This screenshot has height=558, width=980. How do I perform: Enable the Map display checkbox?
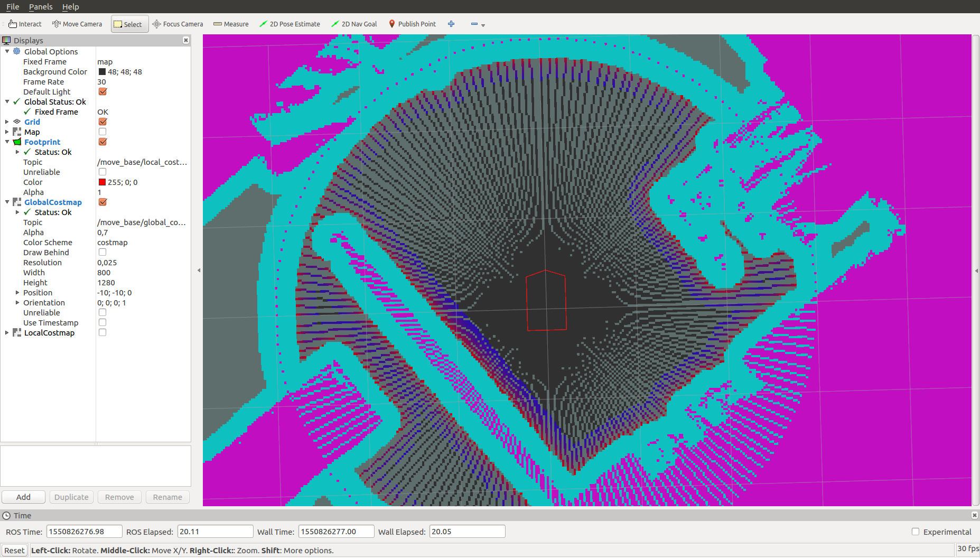(102, 132)
